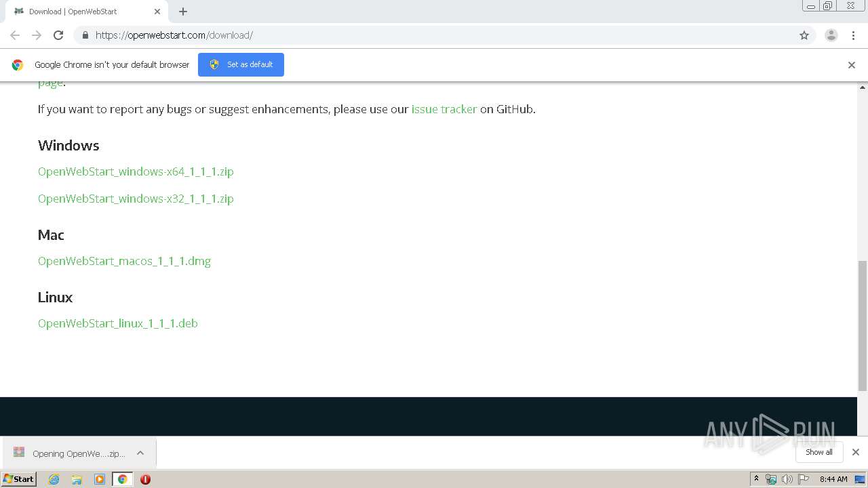Dismiss the default browser infobar
The width and height of the screenshot is (868, 488).
[x=852, y=65]
